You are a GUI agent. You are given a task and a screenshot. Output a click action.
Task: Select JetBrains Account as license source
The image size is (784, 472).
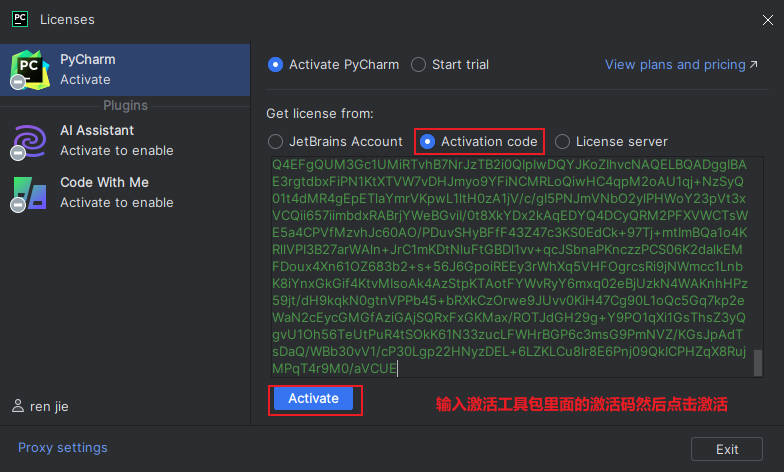click(276, 142)
